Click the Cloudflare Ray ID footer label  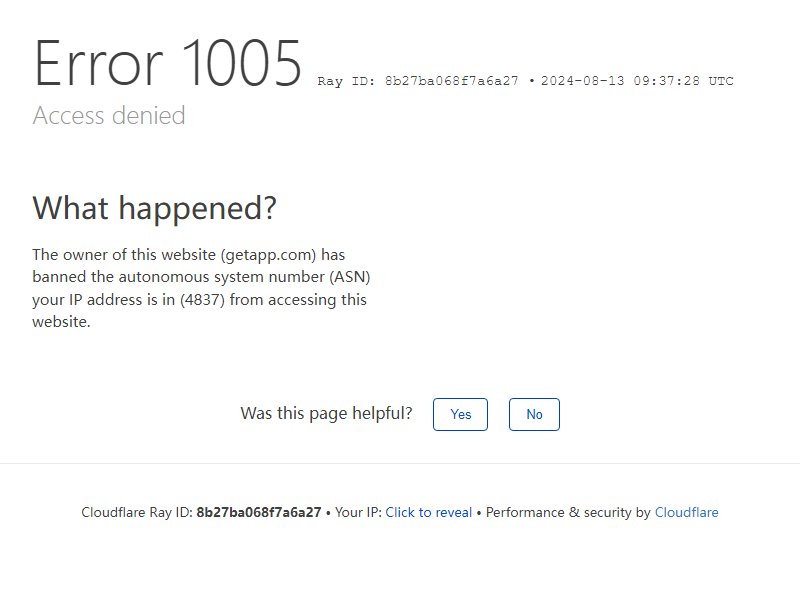pos(137,512)
